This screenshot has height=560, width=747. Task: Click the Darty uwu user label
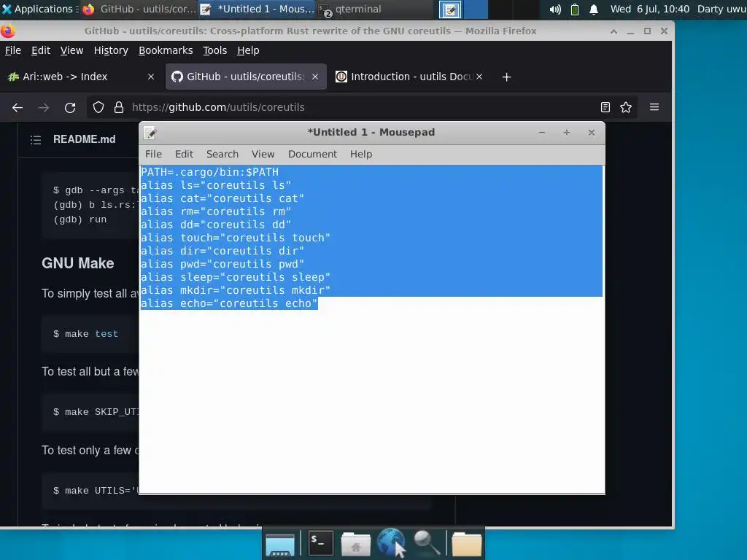(x=721, y=9)
